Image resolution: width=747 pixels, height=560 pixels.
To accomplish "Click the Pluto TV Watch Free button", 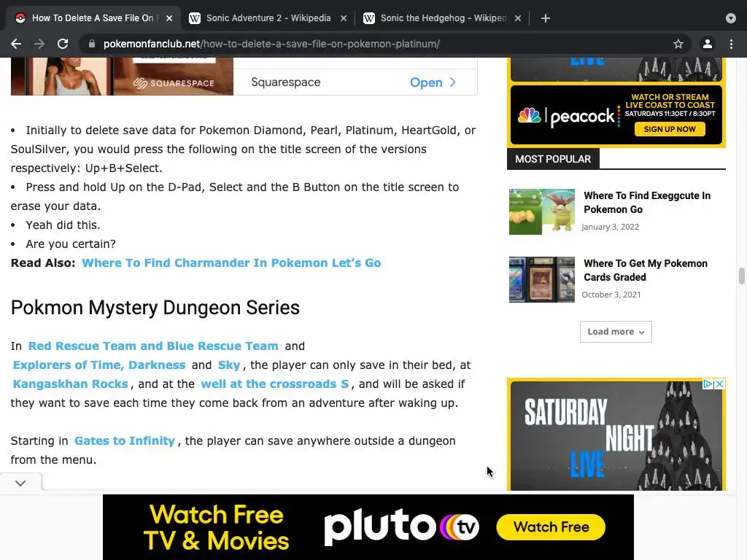I will pyautogui.click(x=551, y=526).
